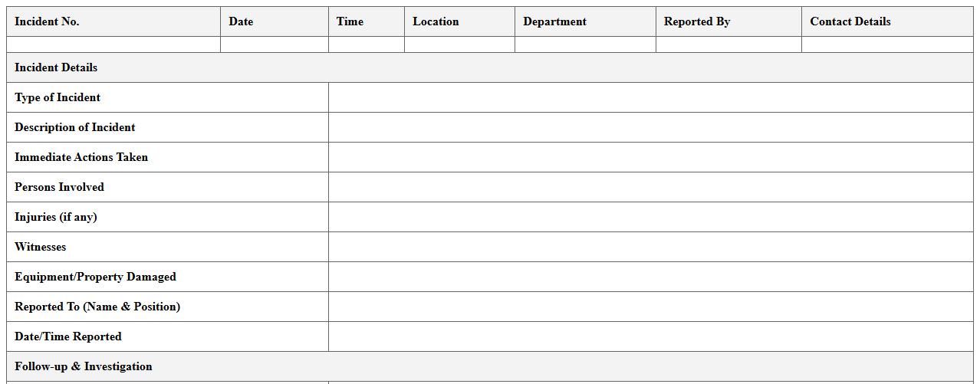Screen dimensions: 980x384
Task: Select the Reported To (Name & Position) answer field
Action: click(650, 307)
